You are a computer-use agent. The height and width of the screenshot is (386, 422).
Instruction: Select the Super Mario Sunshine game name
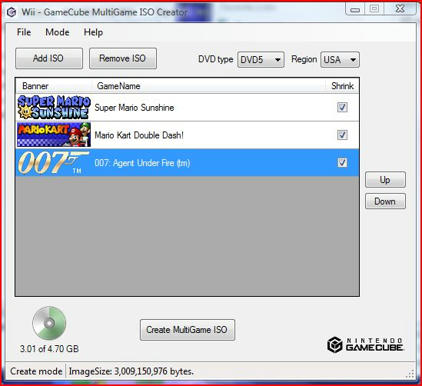(x=134, y=108)
